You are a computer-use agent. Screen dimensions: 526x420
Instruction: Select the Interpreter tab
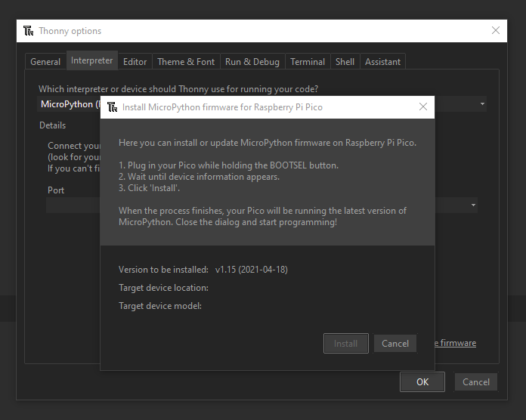(x=92, y=60)
